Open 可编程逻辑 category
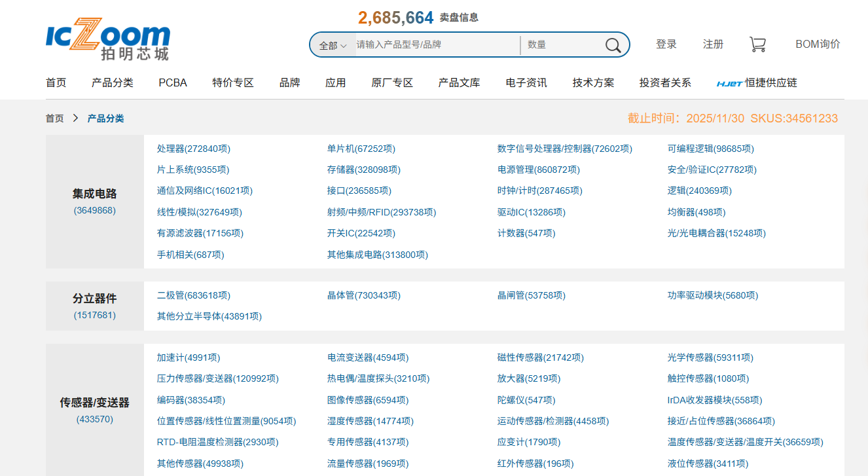The width and height of the screenshot is (868, 476). tap(711, 149)
